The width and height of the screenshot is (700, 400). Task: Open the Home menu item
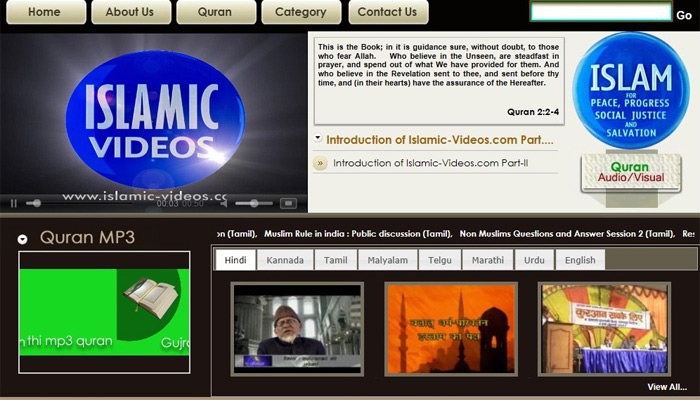(x=43, y=12)
